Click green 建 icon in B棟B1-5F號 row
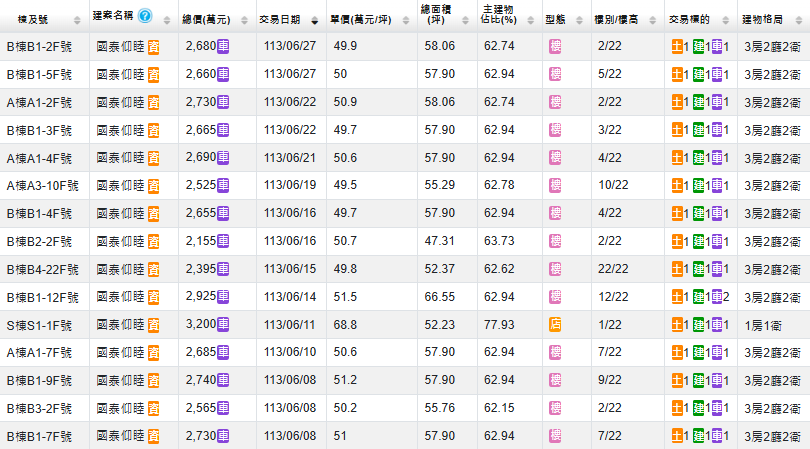Screen dimensions: 810x449 (x=698, y=75)
